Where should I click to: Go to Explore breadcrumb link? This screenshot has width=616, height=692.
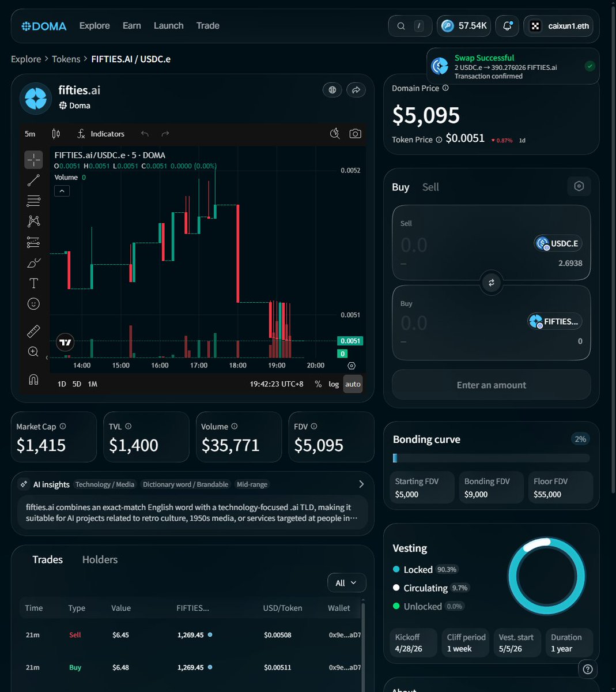point(26,59)
